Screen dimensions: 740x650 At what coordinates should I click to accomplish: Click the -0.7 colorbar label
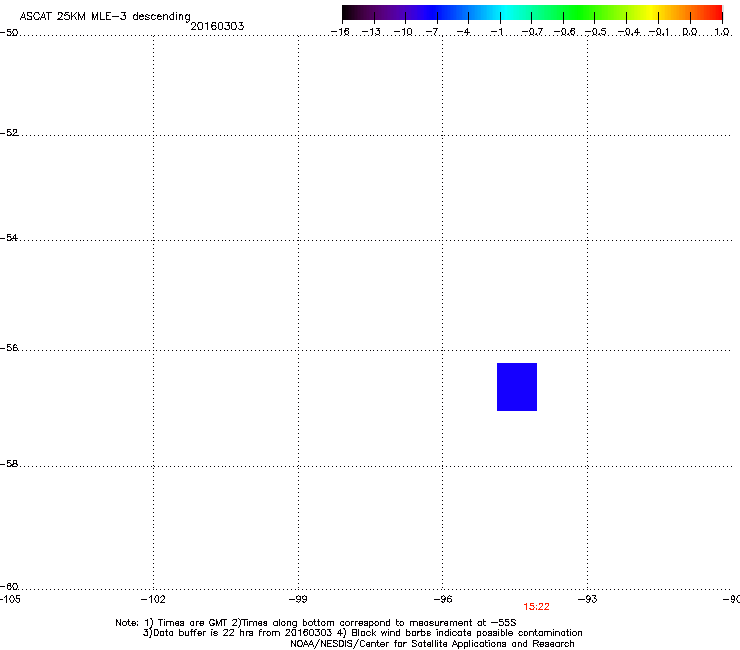pyautogui.click(x=532, y=32)
